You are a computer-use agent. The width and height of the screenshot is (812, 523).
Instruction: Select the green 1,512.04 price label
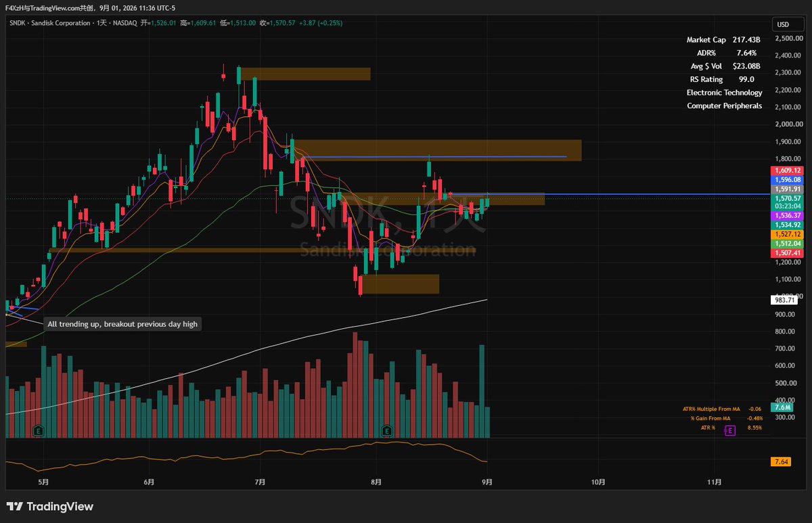point(787,244)
